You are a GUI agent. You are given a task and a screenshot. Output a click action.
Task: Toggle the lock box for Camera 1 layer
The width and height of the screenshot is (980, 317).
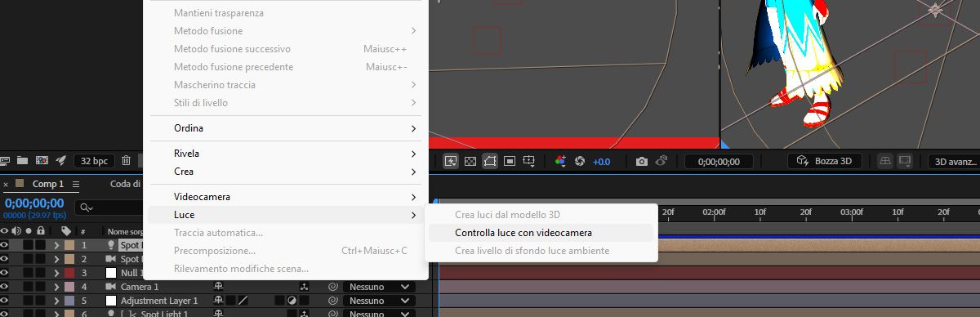point(40,287)
